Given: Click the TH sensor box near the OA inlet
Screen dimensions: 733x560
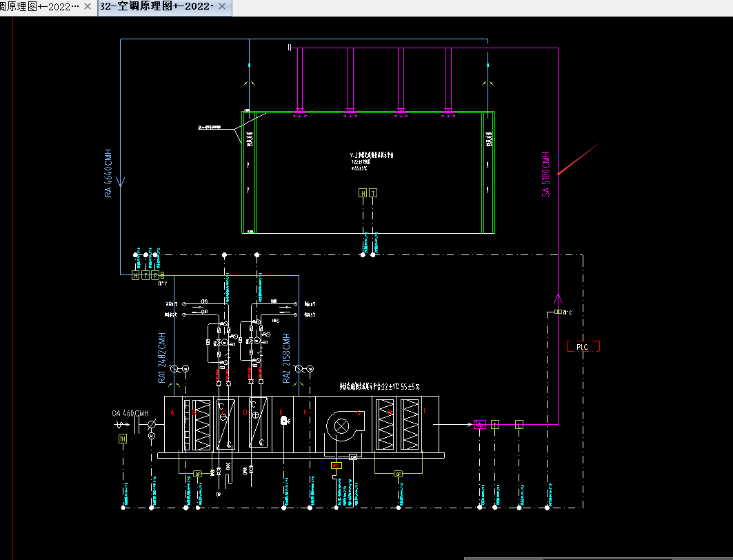Looking at the screenshot, I should point(123,439).
